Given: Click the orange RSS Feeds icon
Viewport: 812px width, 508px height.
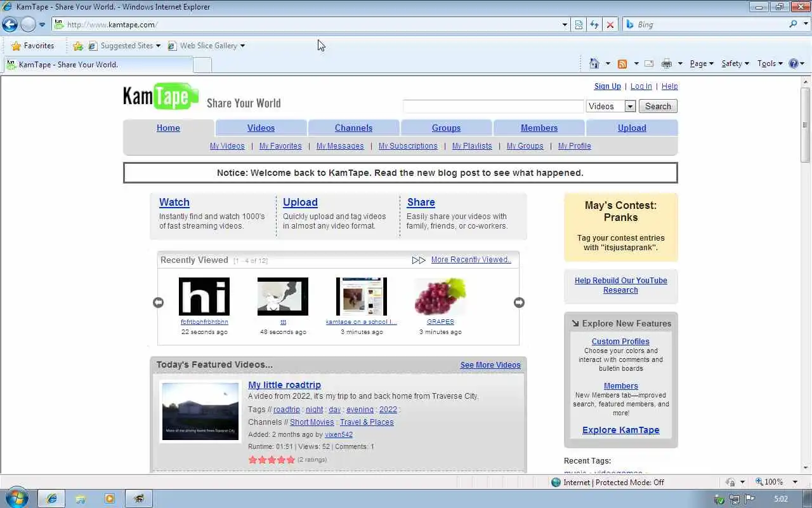Looking at the screenshot, I should pos(622,63).
